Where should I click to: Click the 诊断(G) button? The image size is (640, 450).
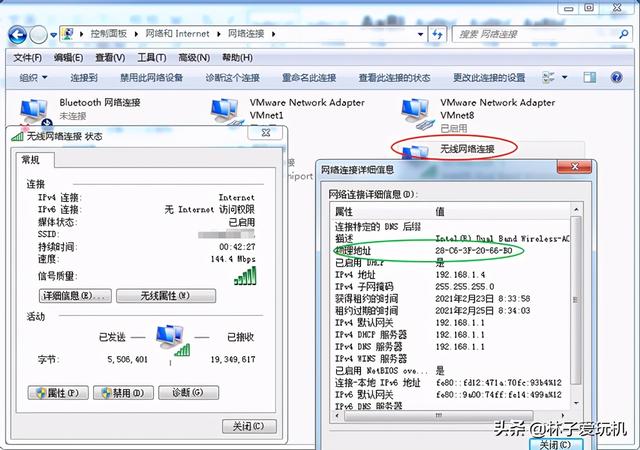point(188,393)
